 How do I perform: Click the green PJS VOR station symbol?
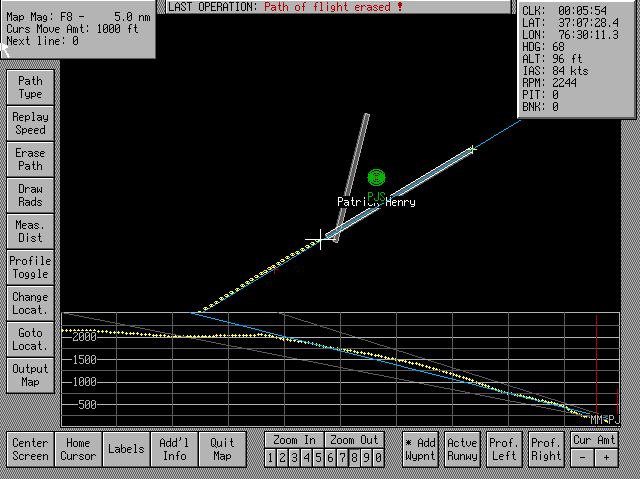(x=376, y=177)
